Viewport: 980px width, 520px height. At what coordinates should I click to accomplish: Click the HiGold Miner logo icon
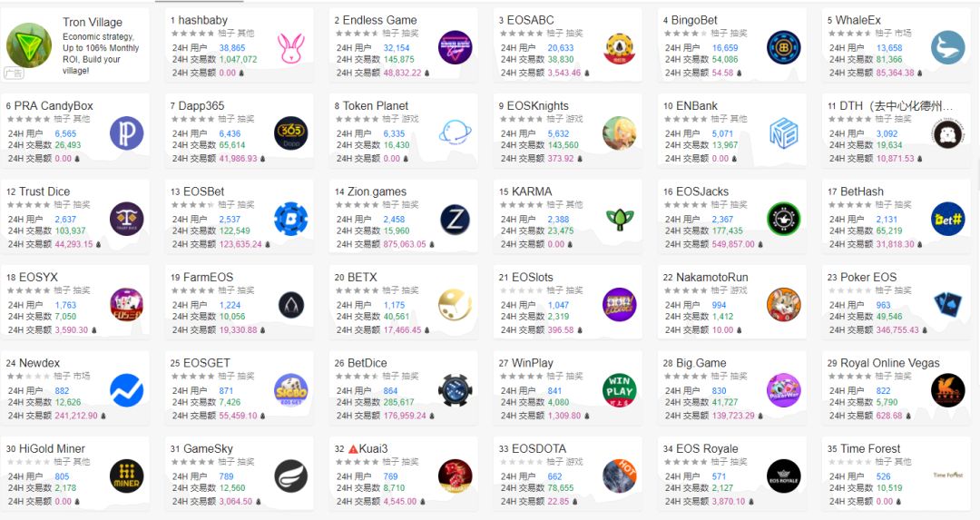(126, 476)
